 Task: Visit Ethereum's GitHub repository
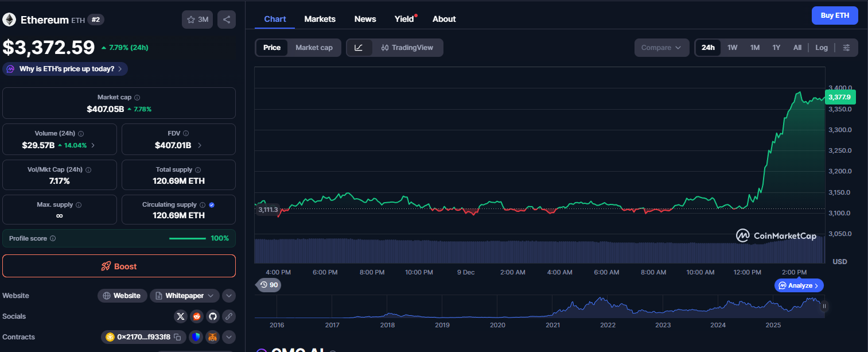[x=212, y=316]
